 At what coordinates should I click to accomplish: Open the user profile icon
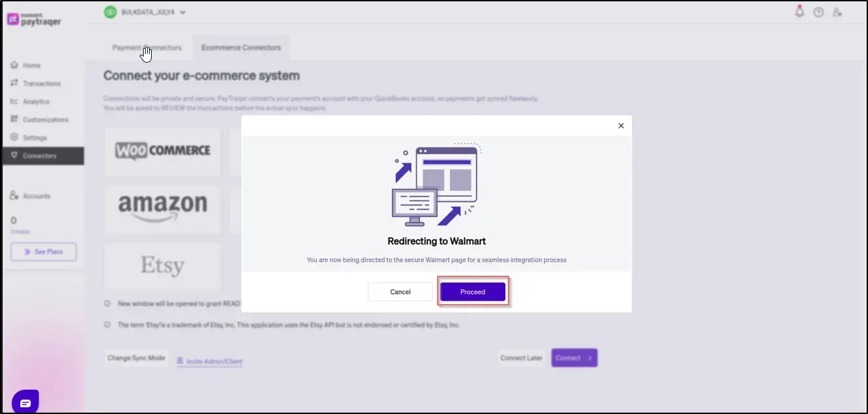click(837, 12)
